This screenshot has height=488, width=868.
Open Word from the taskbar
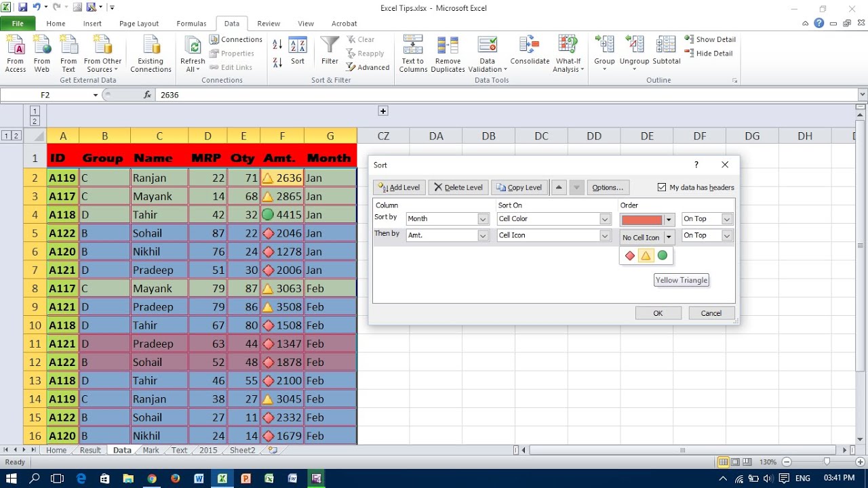[199, 479]
